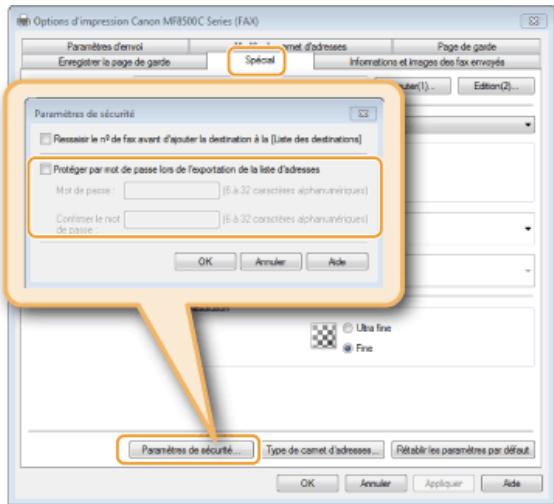Cancel the Paramètres de sécurité dialog
Image resolution: width=554 pixels, height=504 pixels.
271,262
